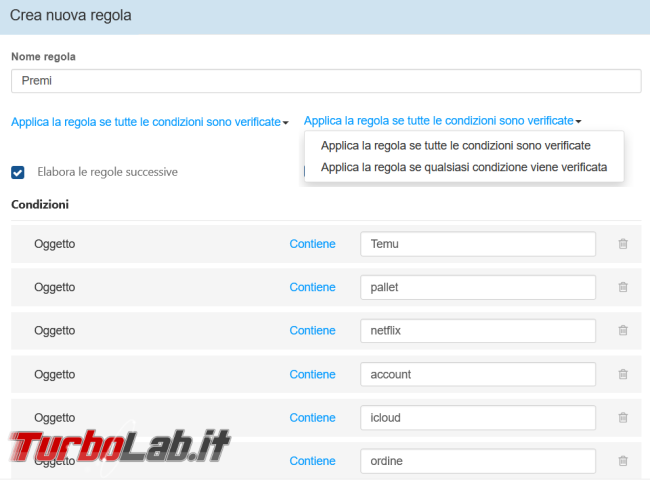The image size is (650, 486).
Task: Select Oggetto label in Temu row
Action: coord(54,244)
